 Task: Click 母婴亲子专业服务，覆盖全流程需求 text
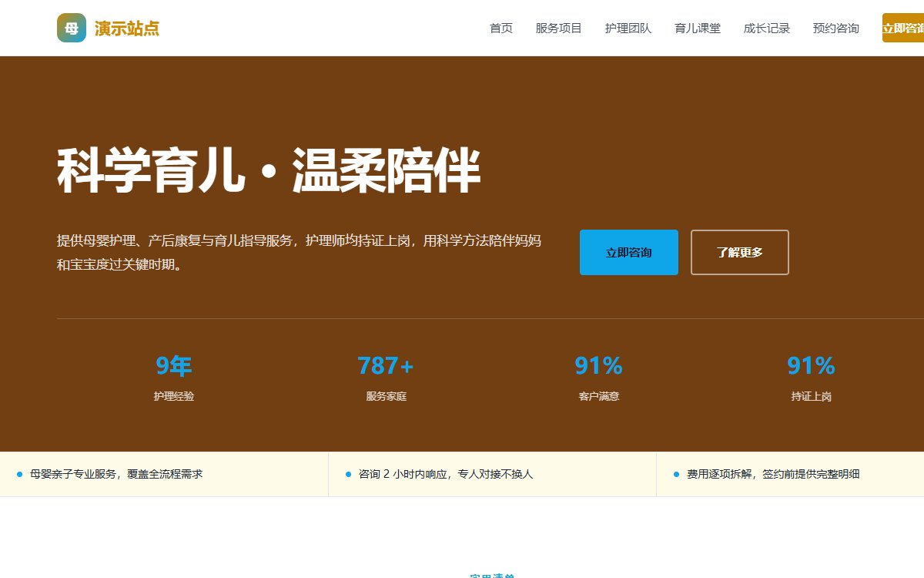(116, 474)
